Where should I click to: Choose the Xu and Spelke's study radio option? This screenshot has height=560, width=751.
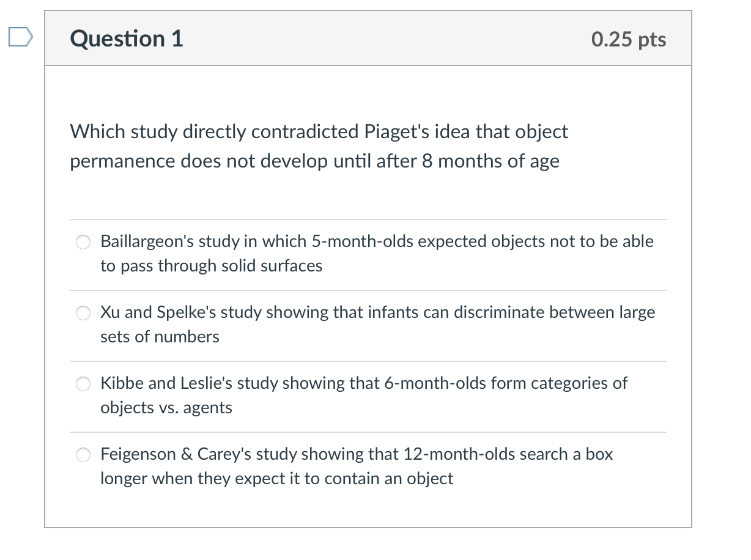coord(84,314)
